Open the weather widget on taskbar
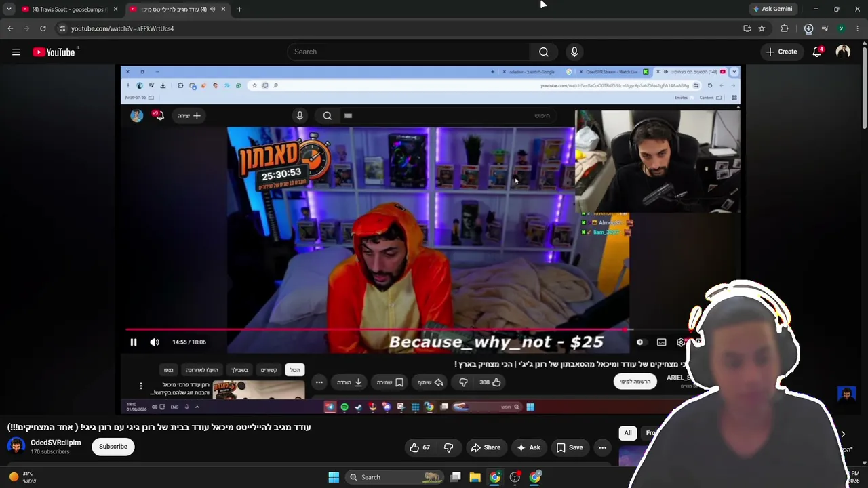The image size is (868, 488). 22,477
